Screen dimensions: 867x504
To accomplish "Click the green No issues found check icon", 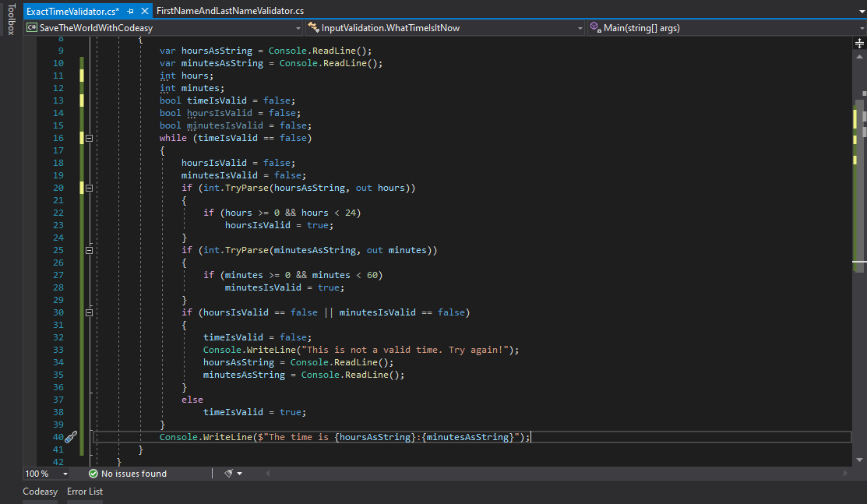I will (x=93, y=474).
